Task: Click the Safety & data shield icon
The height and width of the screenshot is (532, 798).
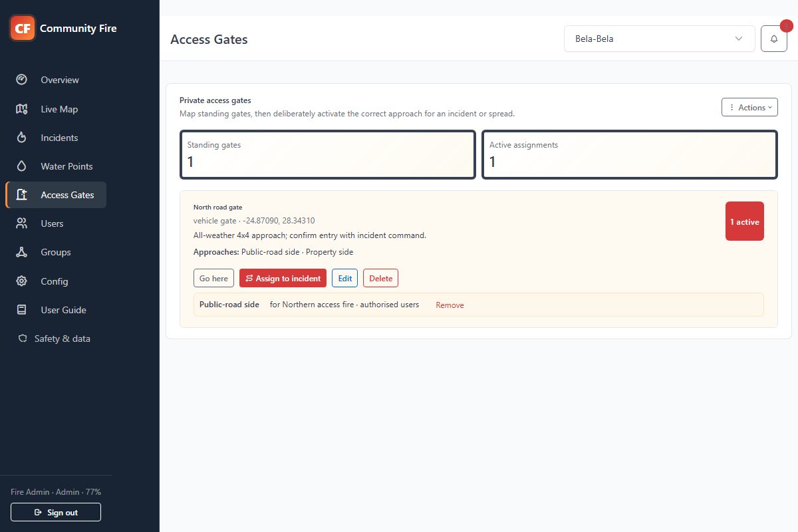Action: click(22, 338)
